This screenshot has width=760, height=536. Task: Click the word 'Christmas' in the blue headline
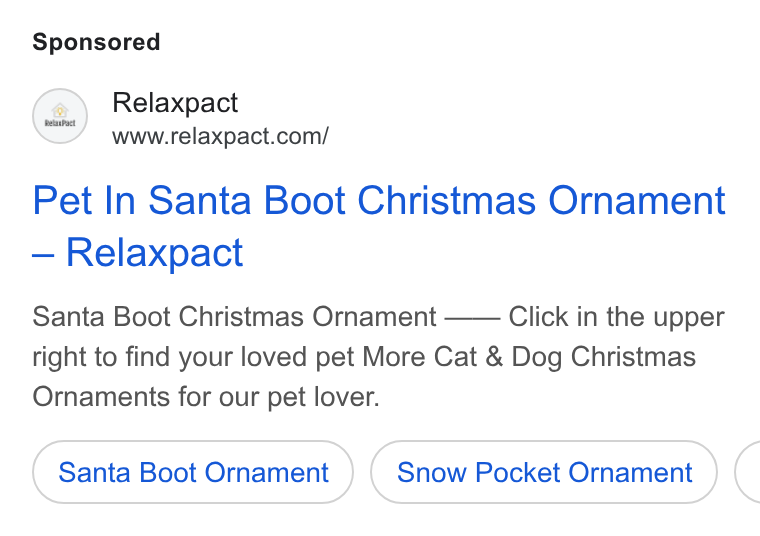pyautogui.click(x=446, y=201)
